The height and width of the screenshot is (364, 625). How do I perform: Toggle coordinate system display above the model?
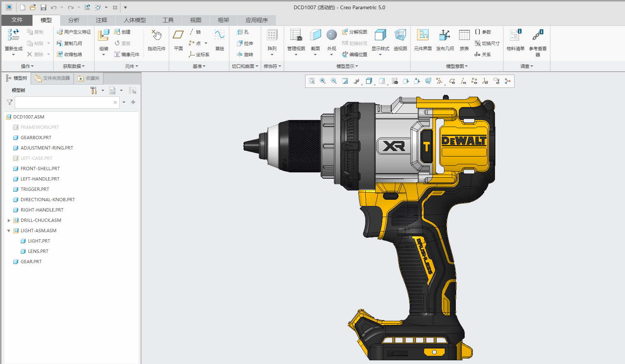point(485,81)
